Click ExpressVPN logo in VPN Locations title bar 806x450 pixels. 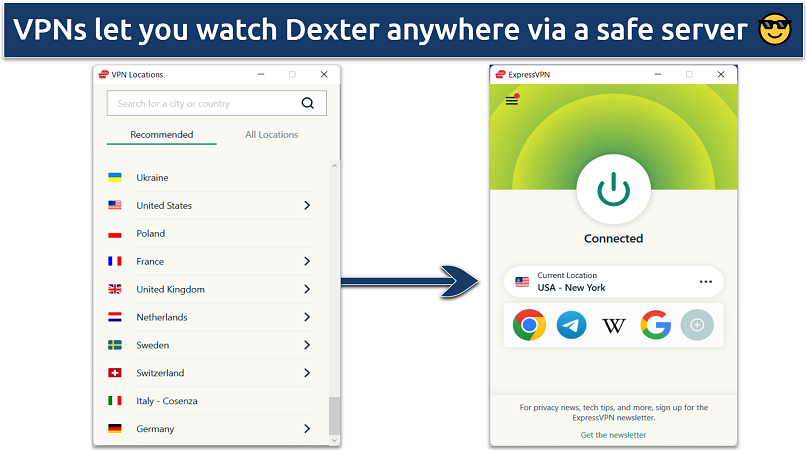coord(103,75)
